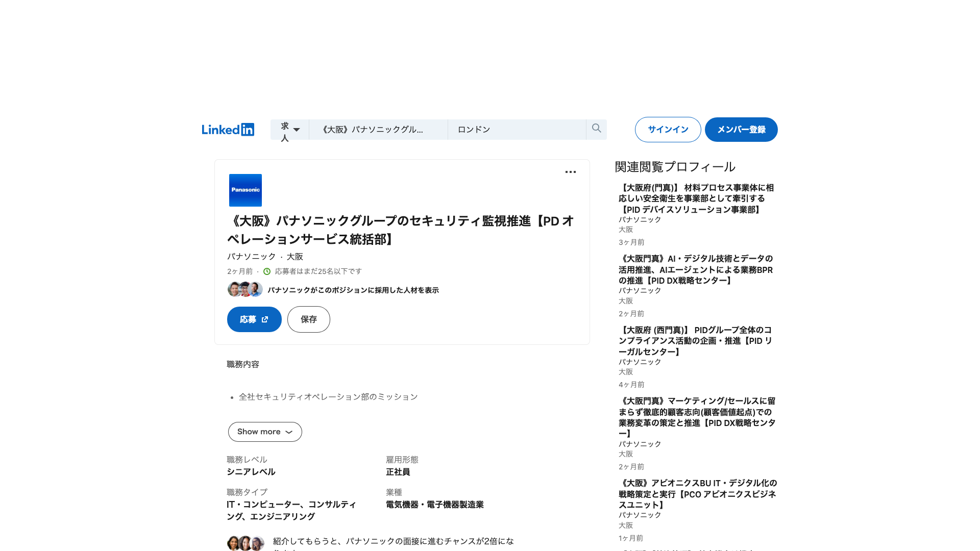Click the hired-people avatar group

tap(245, 289)
